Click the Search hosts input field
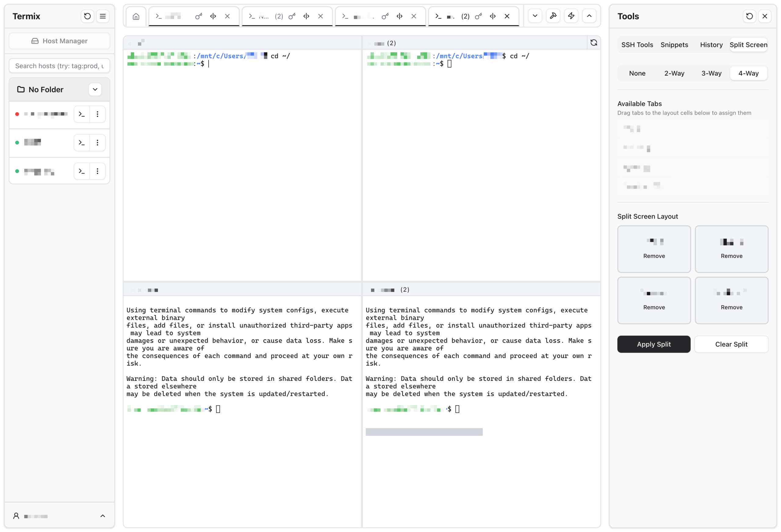The height and width of the screenshot is (532, 781). tap(59, 66)
